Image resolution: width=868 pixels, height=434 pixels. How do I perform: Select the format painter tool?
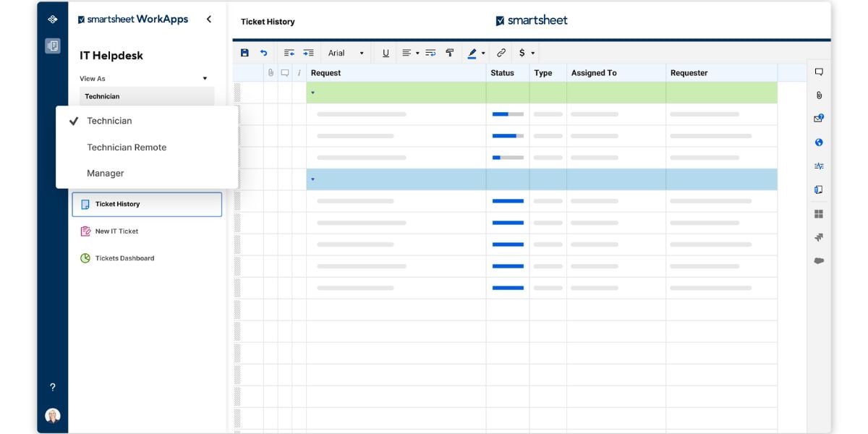[450, 53]
